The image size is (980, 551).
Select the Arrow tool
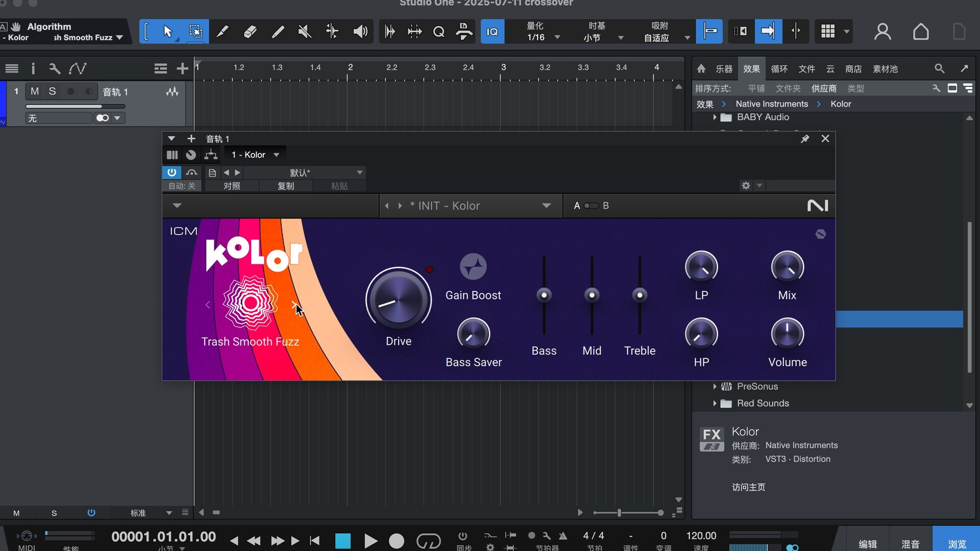tap(168, 32)
